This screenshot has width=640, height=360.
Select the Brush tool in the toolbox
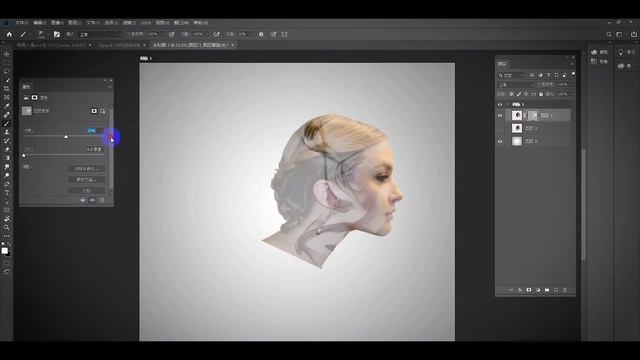click(7, 124)
